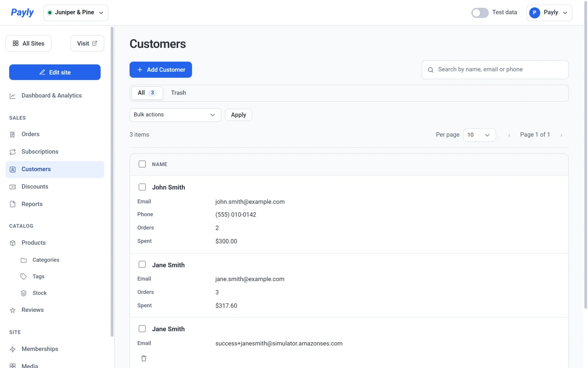The height and width of the screenshot is (368, 588).
Task: Open the Juniper & Pine site dropdown
Action: click(x=76, y=13)
